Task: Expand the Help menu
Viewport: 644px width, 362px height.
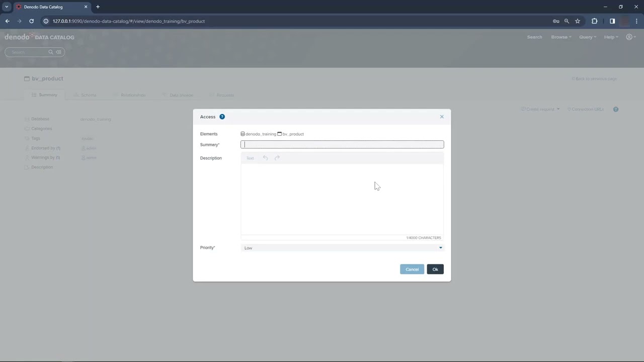Action: [x=611, y=37]
